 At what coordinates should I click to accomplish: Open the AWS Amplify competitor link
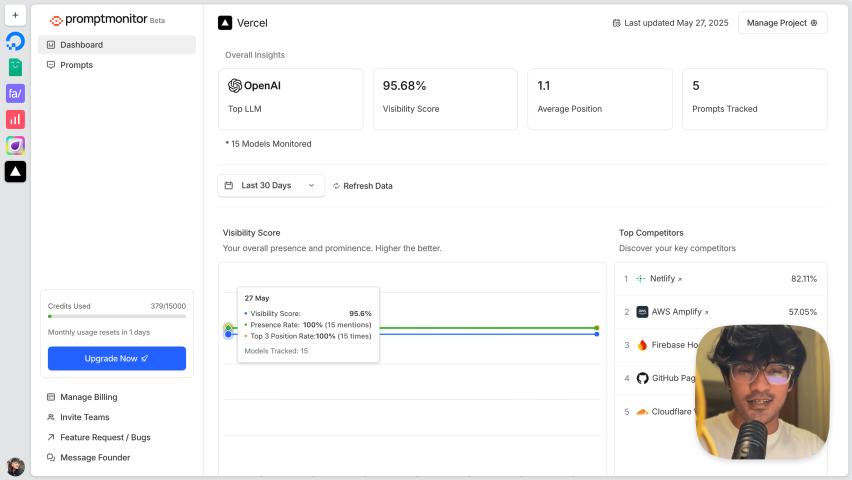click(678, 312)
